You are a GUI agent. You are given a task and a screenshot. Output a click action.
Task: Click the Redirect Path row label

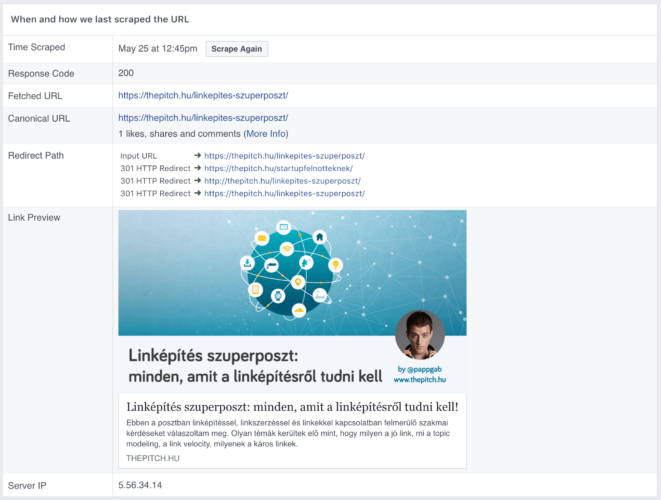[x=36, y=156]
